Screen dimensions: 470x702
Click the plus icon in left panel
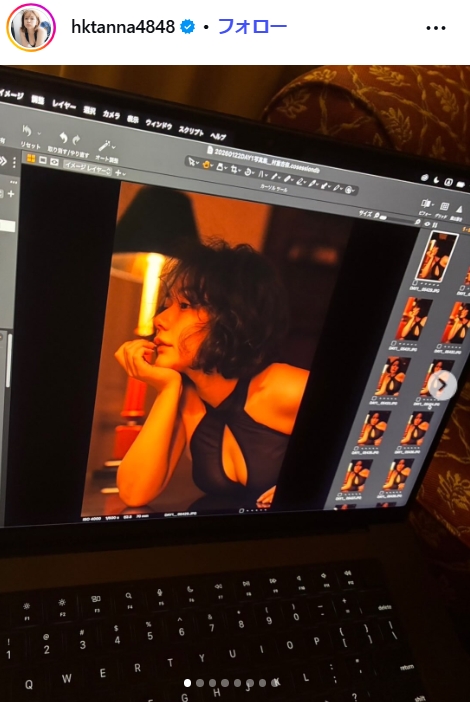point(11,193)
